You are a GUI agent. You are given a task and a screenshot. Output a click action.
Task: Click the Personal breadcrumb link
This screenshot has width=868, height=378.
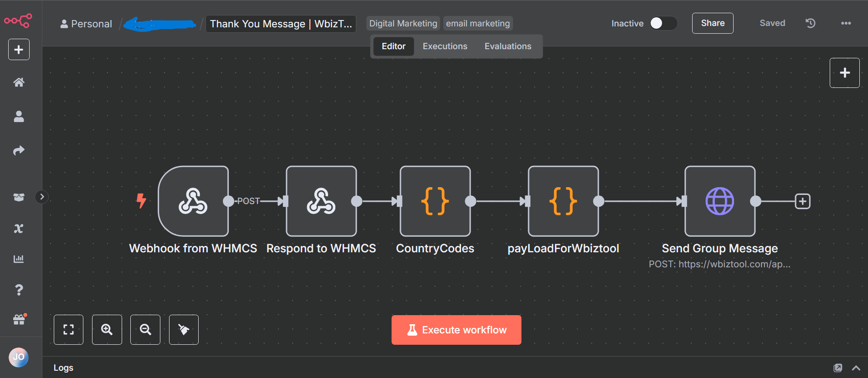click(x=87, y=24)
